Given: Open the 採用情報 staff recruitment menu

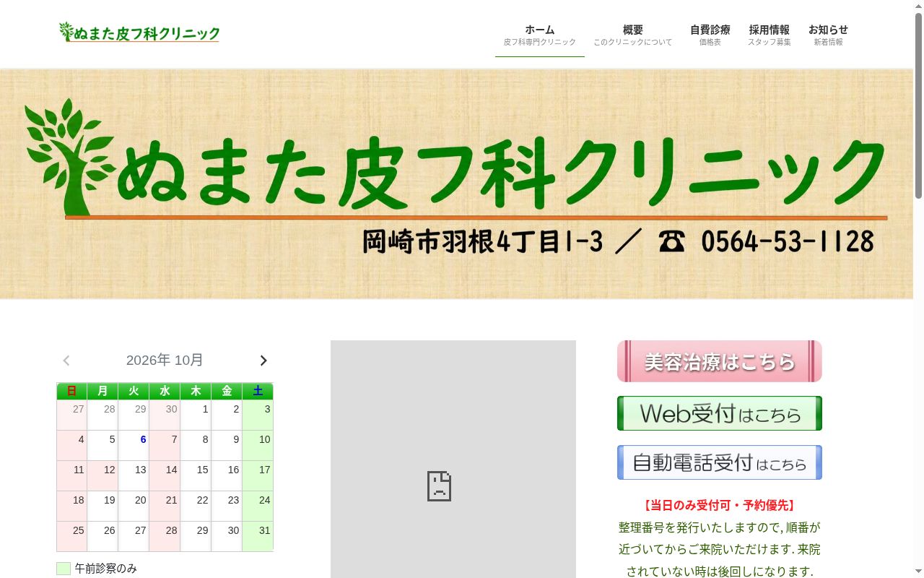Looking at the screenshot, I should [770, 35].
